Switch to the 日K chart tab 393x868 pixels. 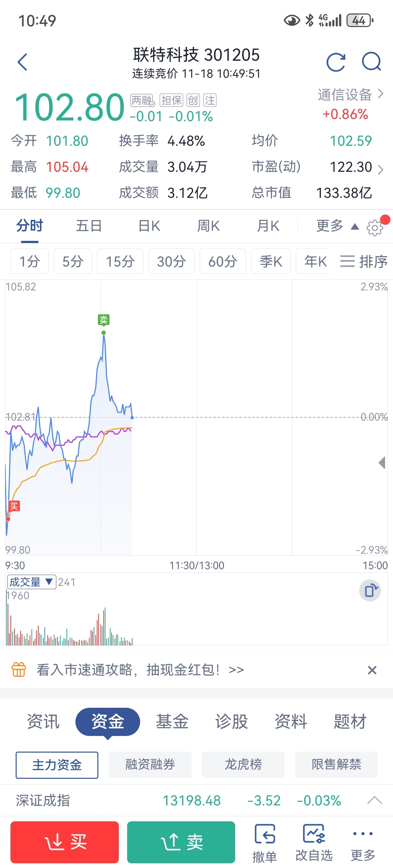[149, 226]
